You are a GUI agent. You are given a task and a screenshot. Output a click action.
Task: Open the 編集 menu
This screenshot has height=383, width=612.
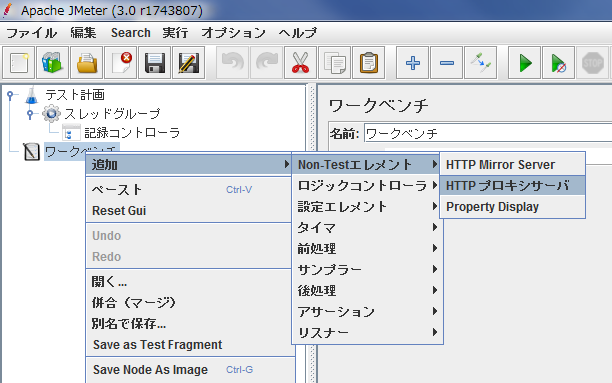83,33
